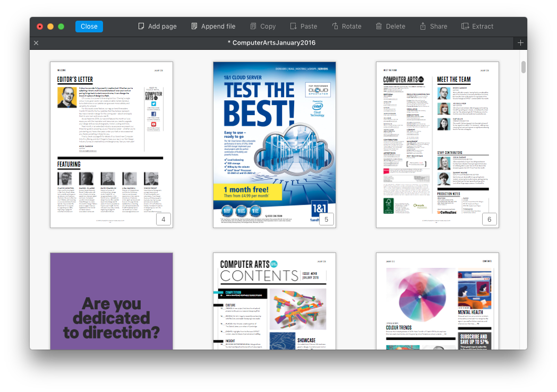The image size is (557, 392).
Task: Select the 1&1 Cloud Server ad page
Action: pos(275,145)
